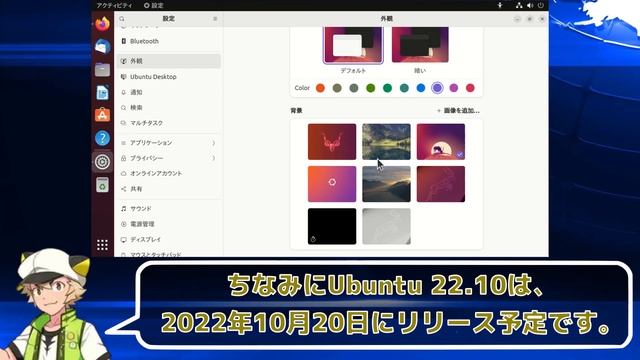Pick the magenta accent color
The height and width of the screenshot is (360, 640).
[454, 88]
